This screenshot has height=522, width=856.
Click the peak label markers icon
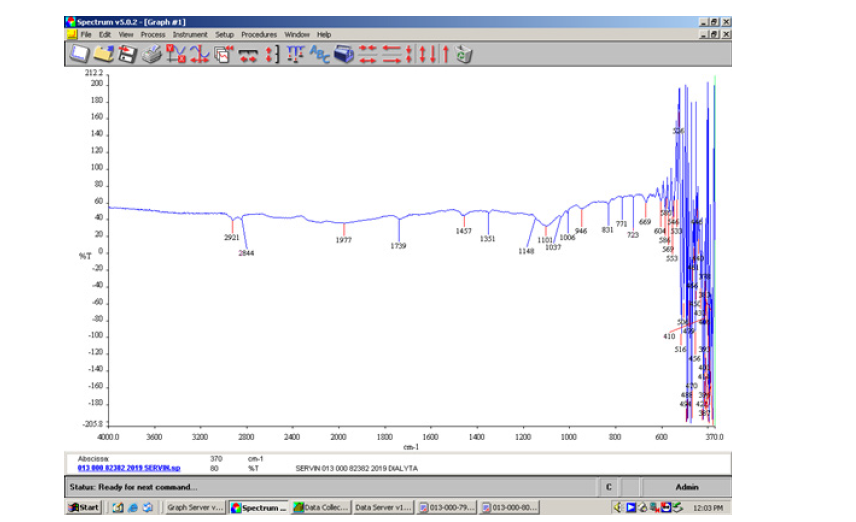pyautogui.click(x=295, y=54)
